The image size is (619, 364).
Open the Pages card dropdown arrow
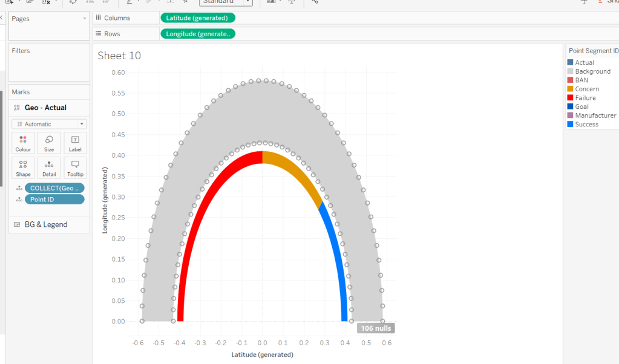[x=85, y=19]
